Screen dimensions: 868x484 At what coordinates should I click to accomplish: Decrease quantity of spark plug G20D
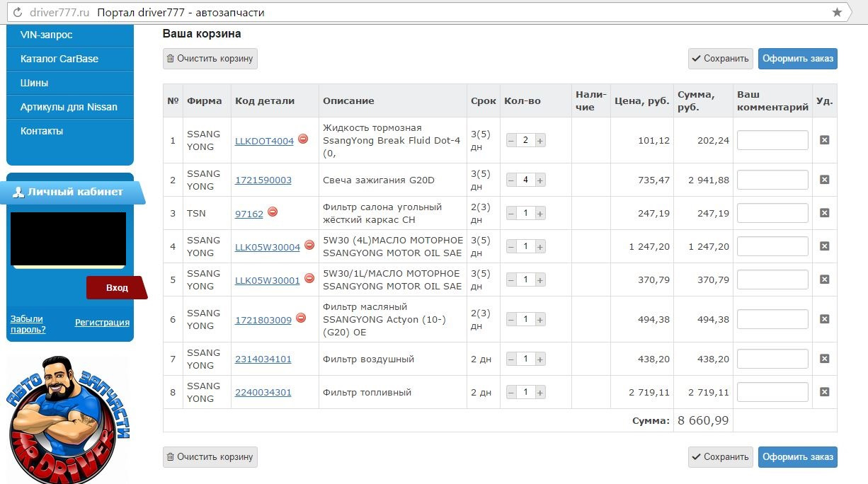coord(511,180)
